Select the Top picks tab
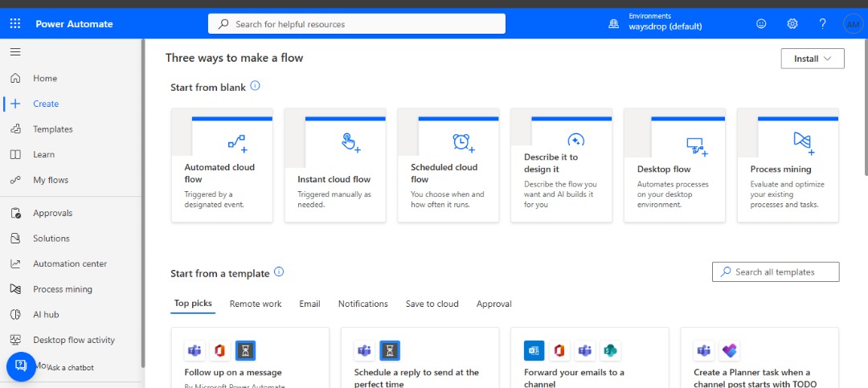Image resolution: width=868 pixels, height=388 pixels. pyautogui.click(x=193, y=304)
